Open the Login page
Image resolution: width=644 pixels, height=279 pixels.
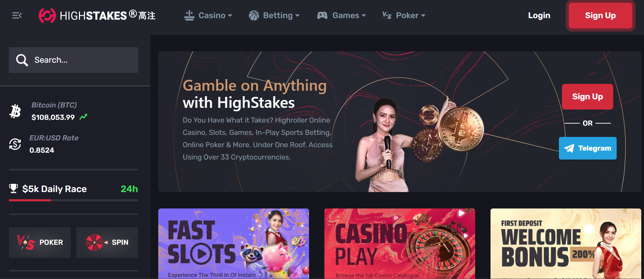click(x=539, y=15)
